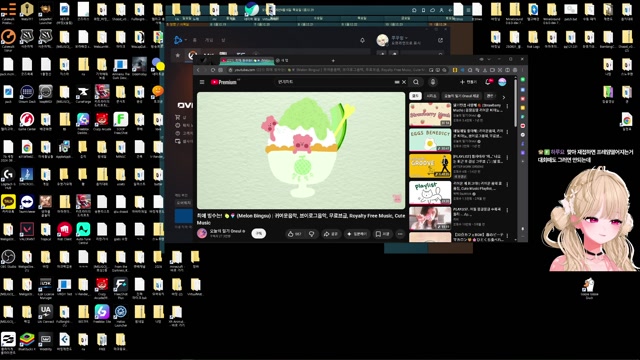Clear the YouTube search box with X
640x360 pixels.
coord(404,82)
